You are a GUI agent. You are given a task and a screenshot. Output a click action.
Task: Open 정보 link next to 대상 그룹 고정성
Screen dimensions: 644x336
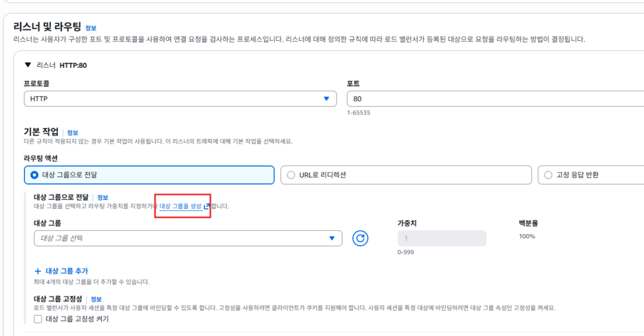tap(96, 299)
